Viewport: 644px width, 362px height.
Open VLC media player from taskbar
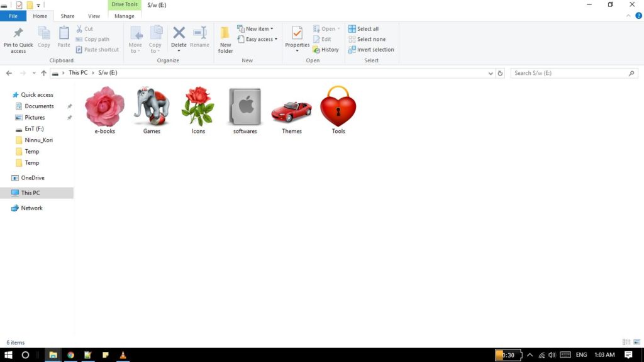[123, 354]
